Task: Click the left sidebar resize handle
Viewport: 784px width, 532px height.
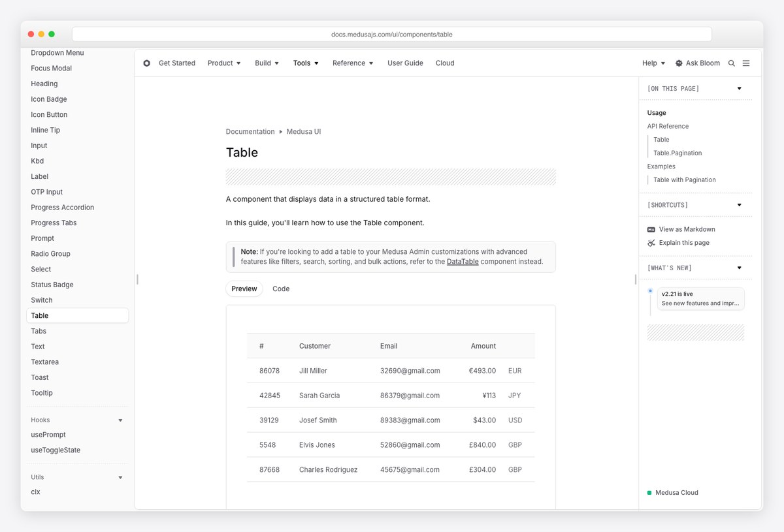Action: click(x=137, y=279)
